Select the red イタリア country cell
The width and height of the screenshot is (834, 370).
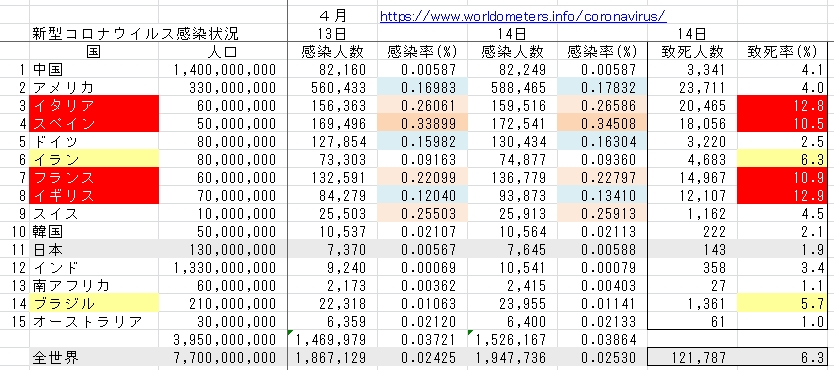click(x=94, y=105)
